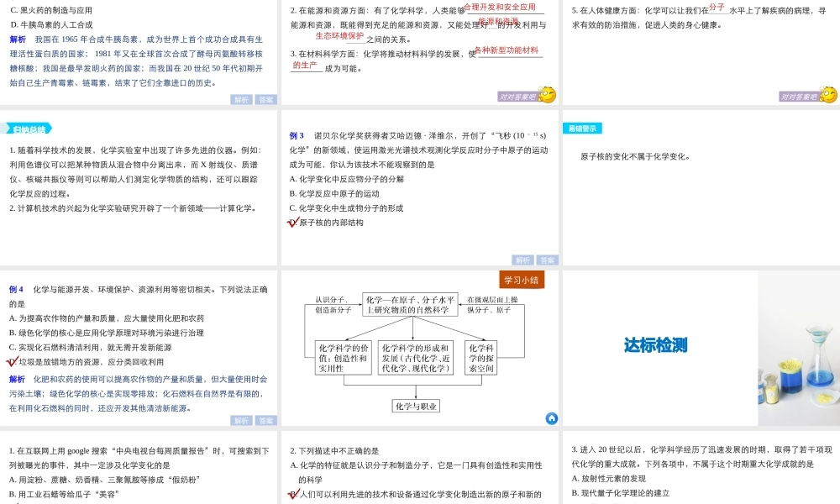This screenshot has width=840, height=504.
Task: Click 答案 button on the 例4 slide
Action: (x=265, y=421)
